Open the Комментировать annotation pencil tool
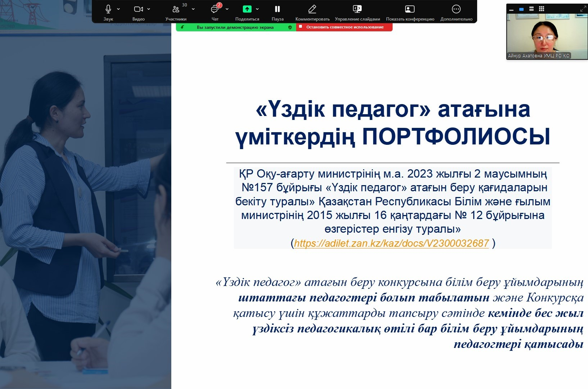This screenshot has width=588, height=389. coord(312,9)
